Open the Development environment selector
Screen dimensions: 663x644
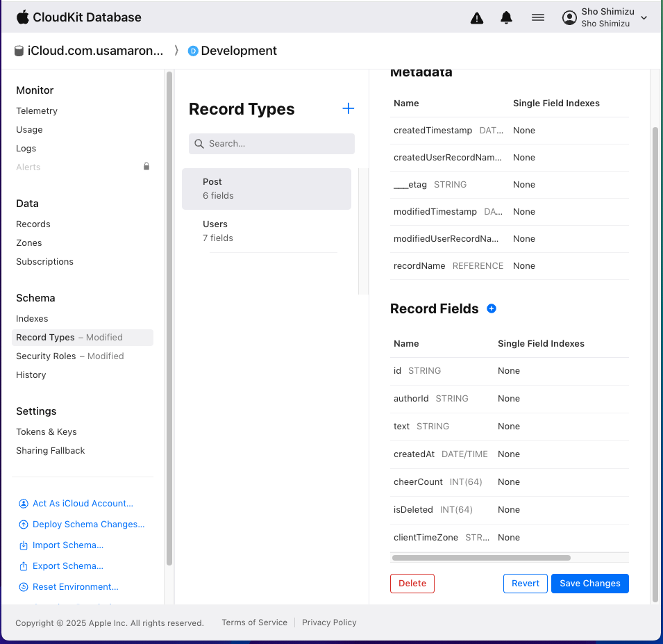233,51
